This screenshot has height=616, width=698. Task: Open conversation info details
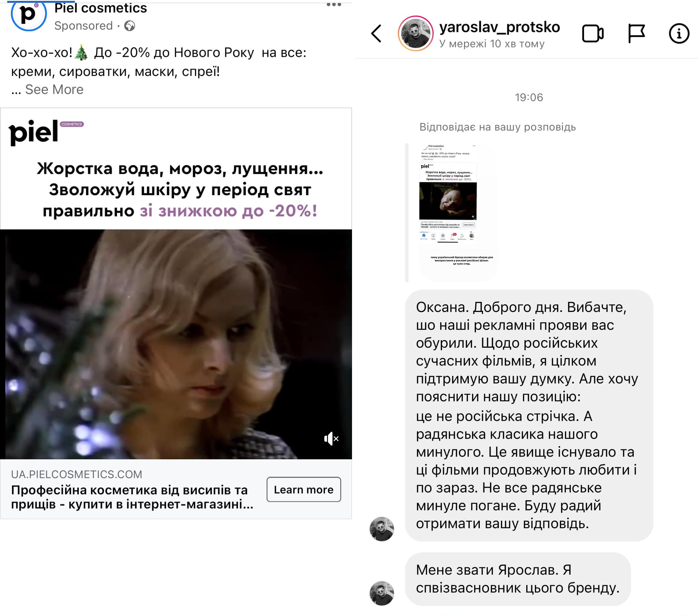[679, 34]
